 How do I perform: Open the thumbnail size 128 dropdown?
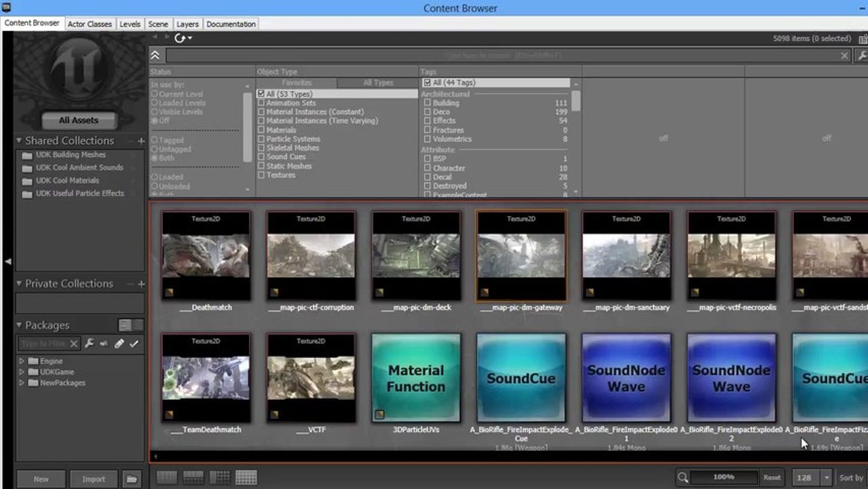click(827, 477)
